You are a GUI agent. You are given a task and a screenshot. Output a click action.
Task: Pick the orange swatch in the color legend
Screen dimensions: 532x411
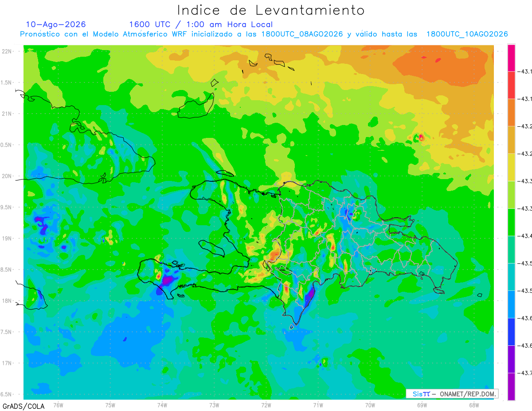coord(511,113)
